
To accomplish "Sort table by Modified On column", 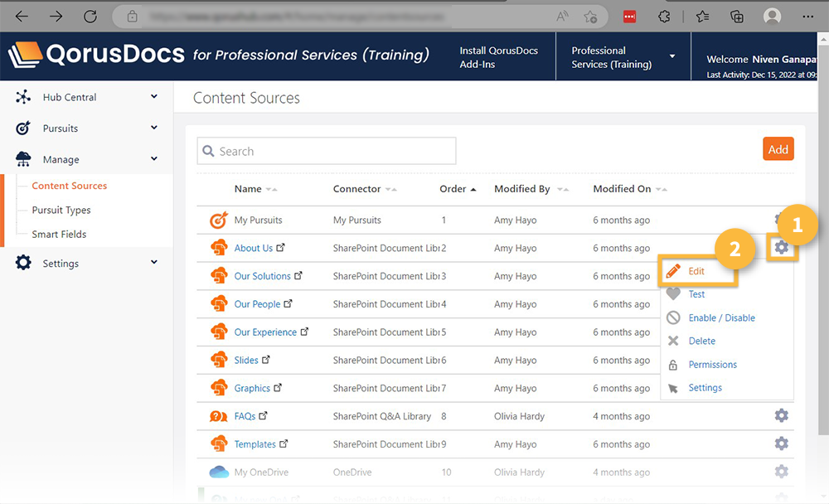I will (x=629, y=189).
